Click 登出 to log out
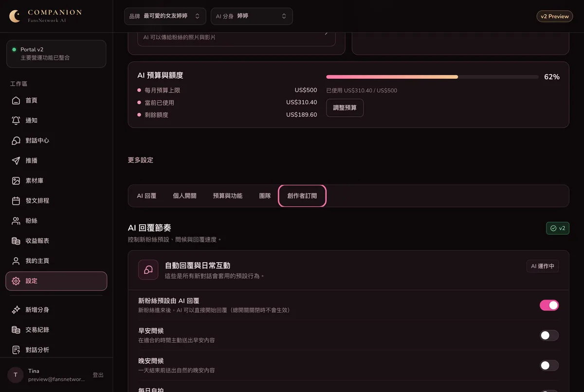The height and width of the screenshot is (392, 584). [98, 375]
